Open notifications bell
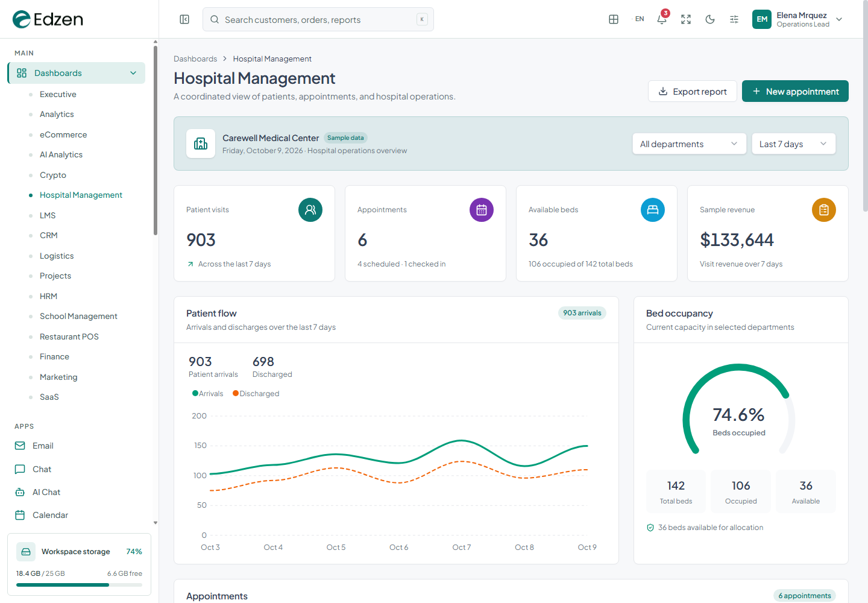 coord(662,19)
